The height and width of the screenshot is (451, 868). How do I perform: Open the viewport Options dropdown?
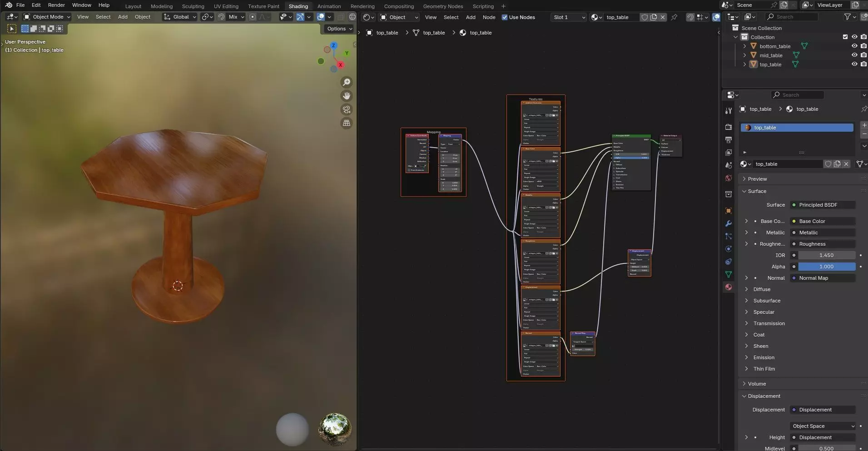pos(339,29)
